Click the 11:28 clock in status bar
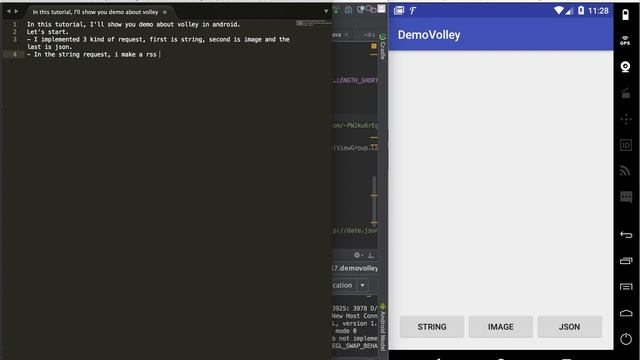640x360 pixels. [x=598, y=11]
